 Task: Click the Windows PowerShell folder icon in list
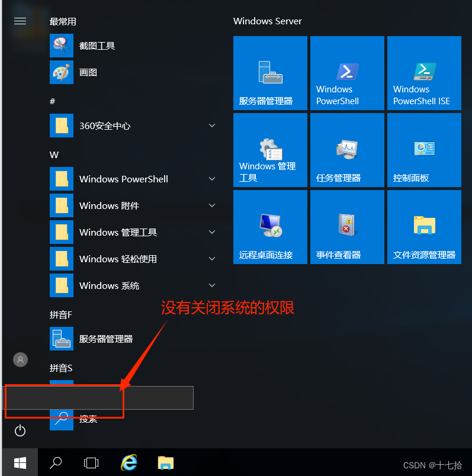click(x=62, y=179)
